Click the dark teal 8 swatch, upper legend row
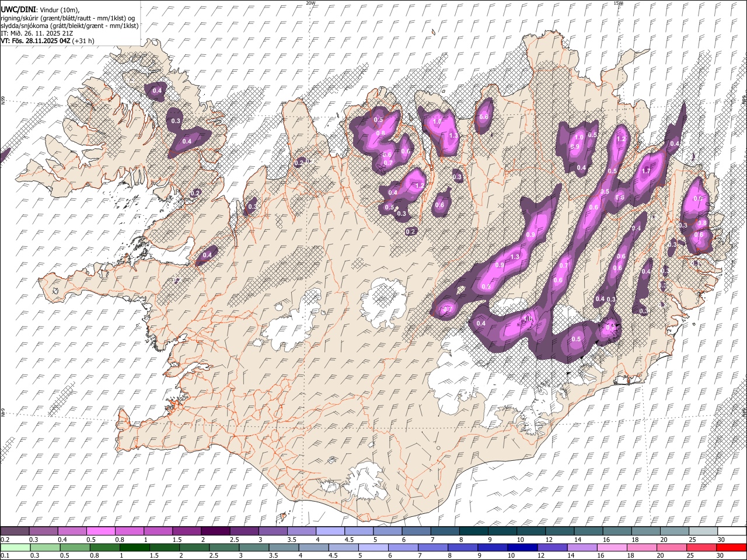Viewport: 747px width, 560px height. tap(474, 531)
